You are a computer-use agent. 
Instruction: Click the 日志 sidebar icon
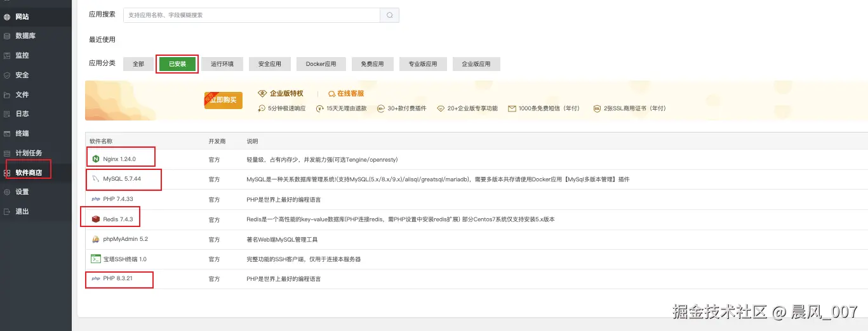[7, 114]
